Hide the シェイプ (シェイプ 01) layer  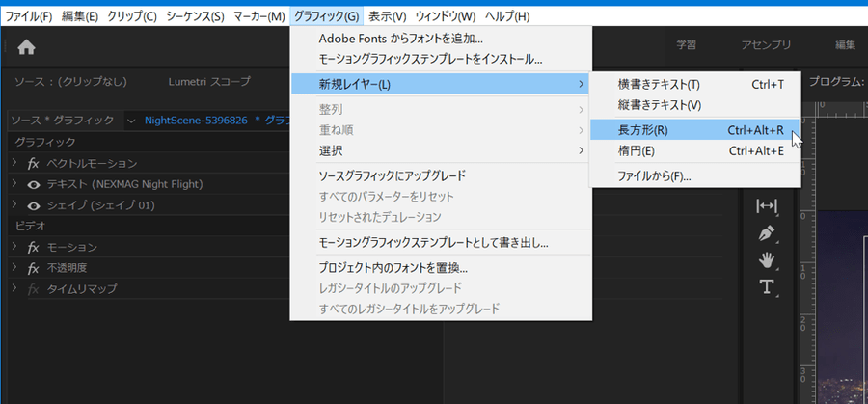[34, 205]
